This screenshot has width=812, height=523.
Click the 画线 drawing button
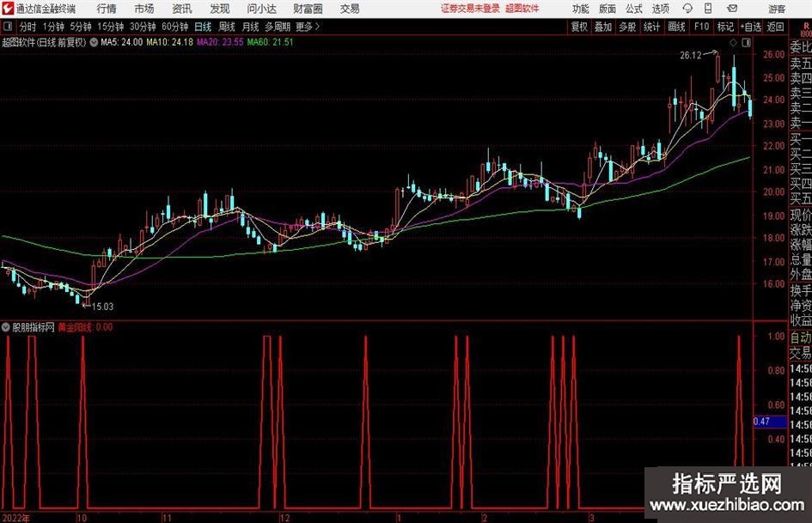(676, 27)
